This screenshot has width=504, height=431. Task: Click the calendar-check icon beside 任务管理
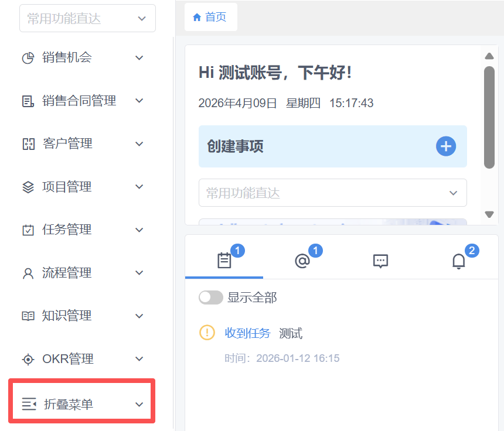coord(28,230)
